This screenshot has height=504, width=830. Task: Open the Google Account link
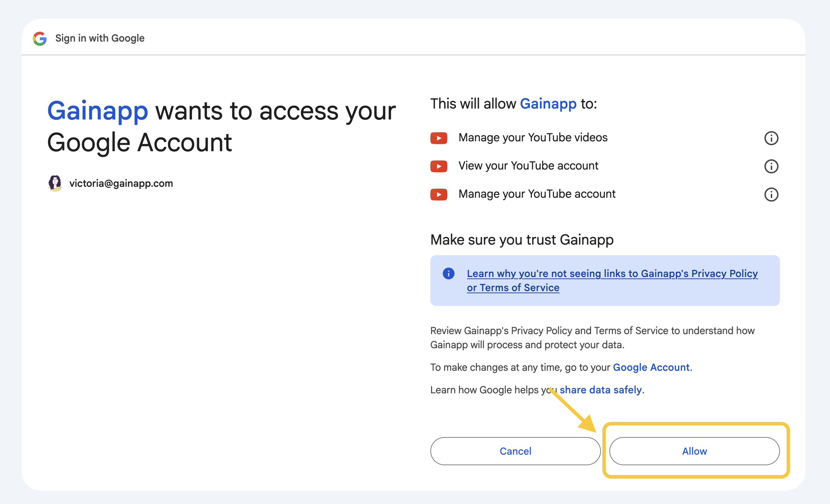(x=651, y=367)
